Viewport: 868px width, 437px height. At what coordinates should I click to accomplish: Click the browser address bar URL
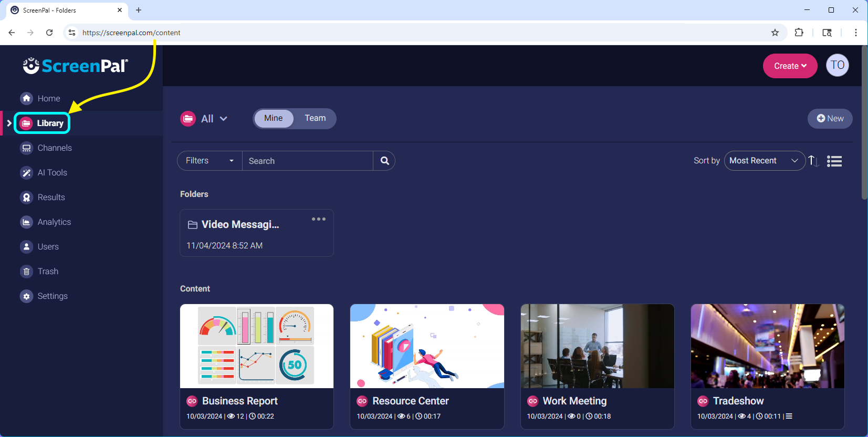(131, 33)
